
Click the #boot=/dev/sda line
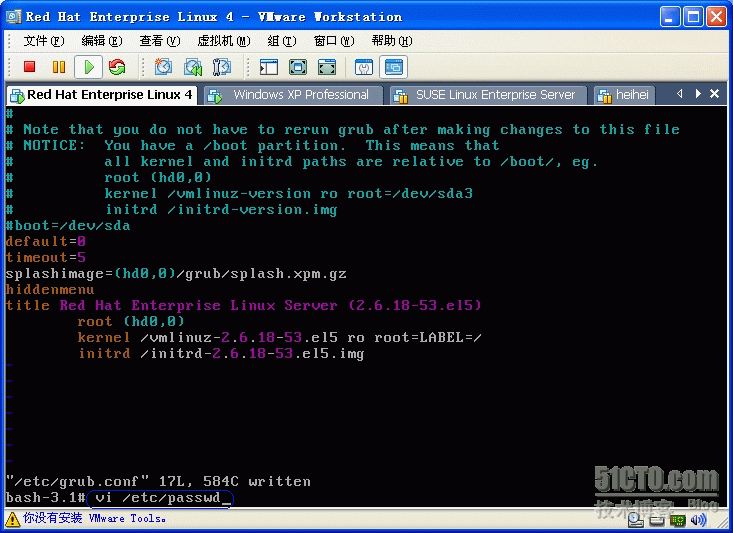pyautogui.click(x=68, y=225)
